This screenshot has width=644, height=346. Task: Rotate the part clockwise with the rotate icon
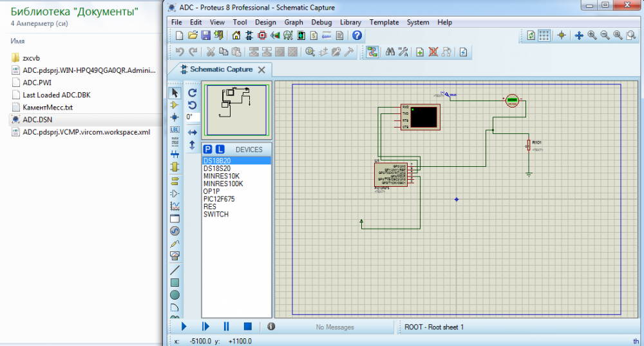[192, 93]
